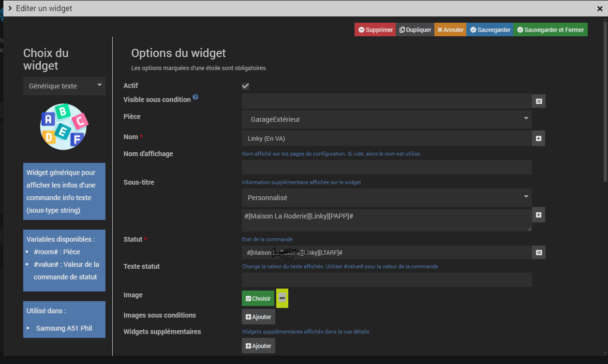Click the selected Linky image thumbnail
608x364 pixels.
click(282, 298)
